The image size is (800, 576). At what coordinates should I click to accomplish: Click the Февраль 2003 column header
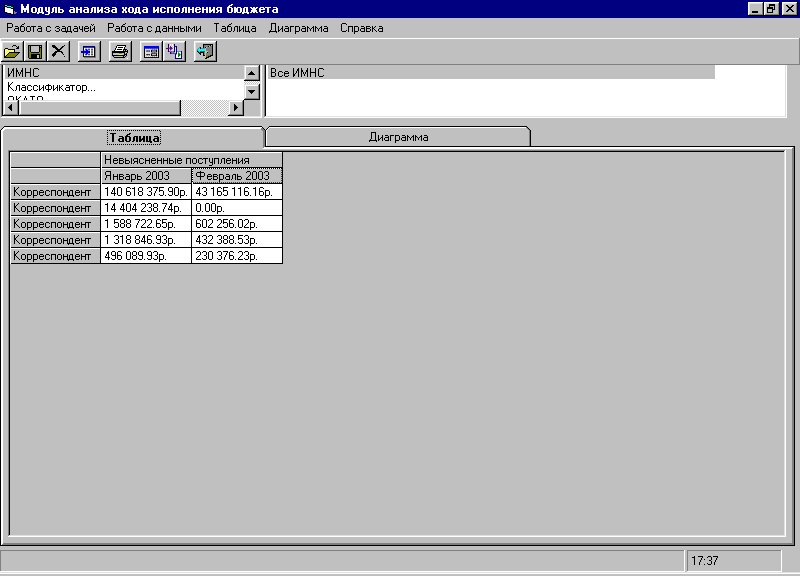coord(237,176)
